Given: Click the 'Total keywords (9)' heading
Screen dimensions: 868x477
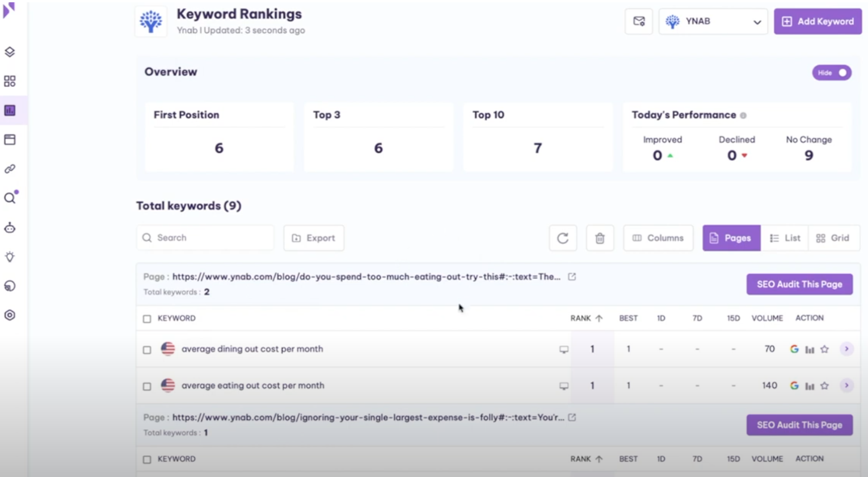Looking at the screenshot, I should pyautogui.click(x=188, y=206).
